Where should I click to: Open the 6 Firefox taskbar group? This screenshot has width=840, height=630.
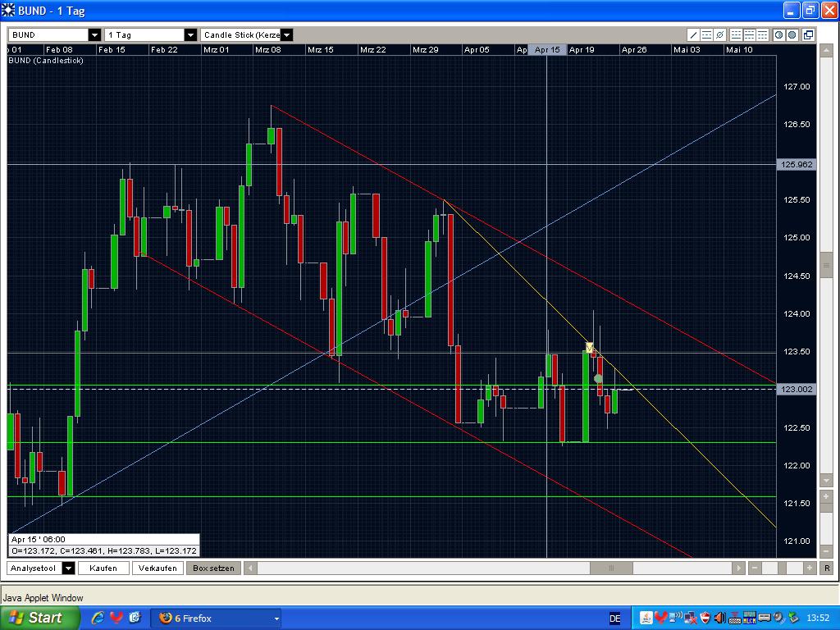point(216,618)
